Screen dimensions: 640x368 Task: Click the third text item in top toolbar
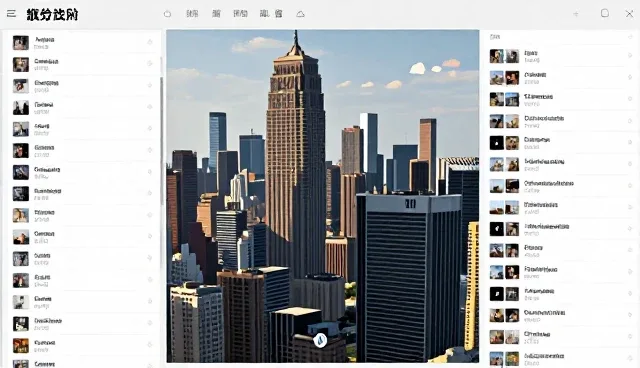(240, 14)
